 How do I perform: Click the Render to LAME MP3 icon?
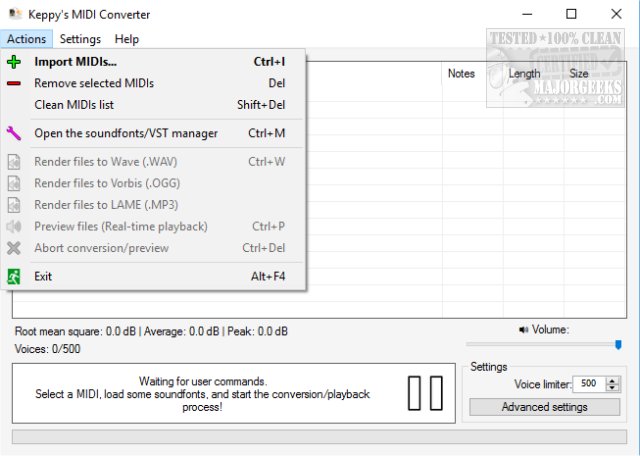coord(14,205)
